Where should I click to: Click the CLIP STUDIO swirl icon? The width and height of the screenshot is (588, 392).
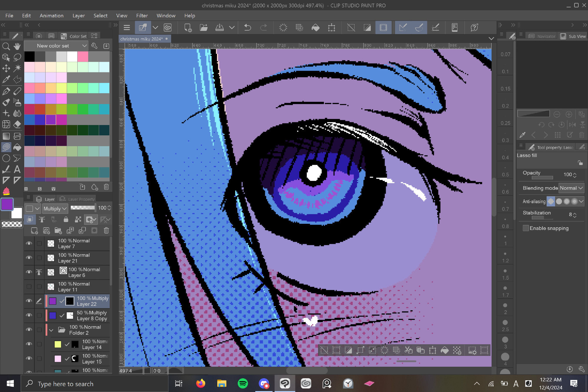pyautogui.click(x=168, y=28)
